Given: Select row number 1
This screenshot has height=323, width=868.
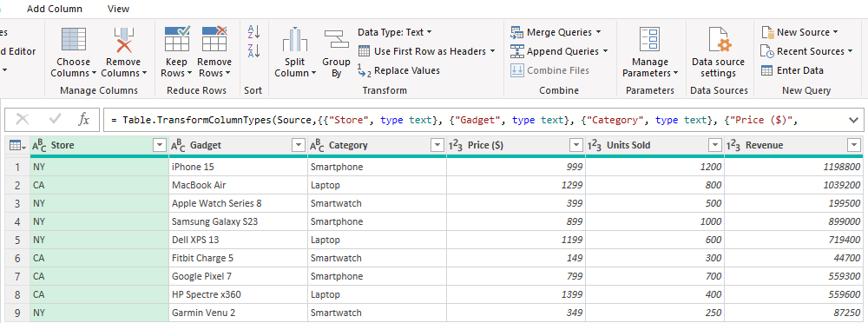Looking at the screenshot, I should 16,166.
